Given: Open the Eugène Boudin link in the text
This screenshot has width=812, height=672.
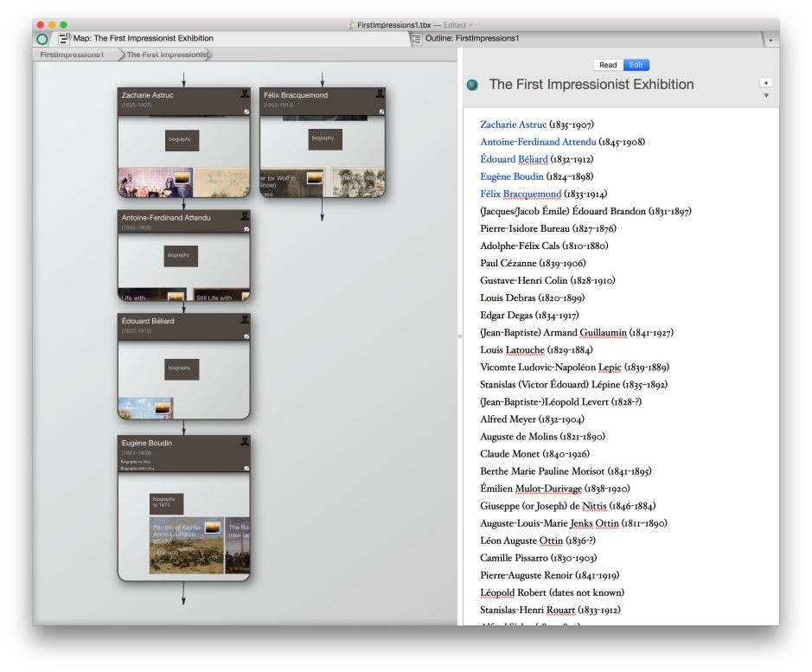Looking at the screenshot, I should [512, 176].
